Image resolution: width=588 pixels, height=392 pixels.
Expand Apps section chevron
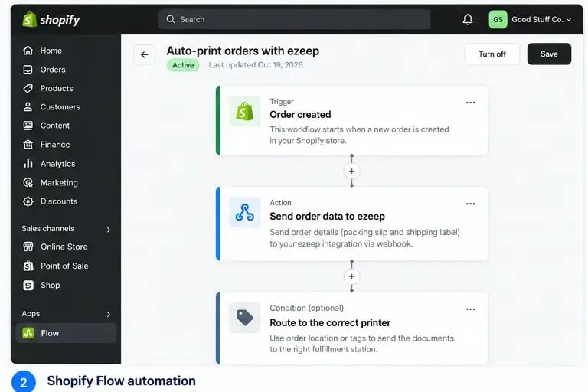pyautogui.click(x=109, y=314)
